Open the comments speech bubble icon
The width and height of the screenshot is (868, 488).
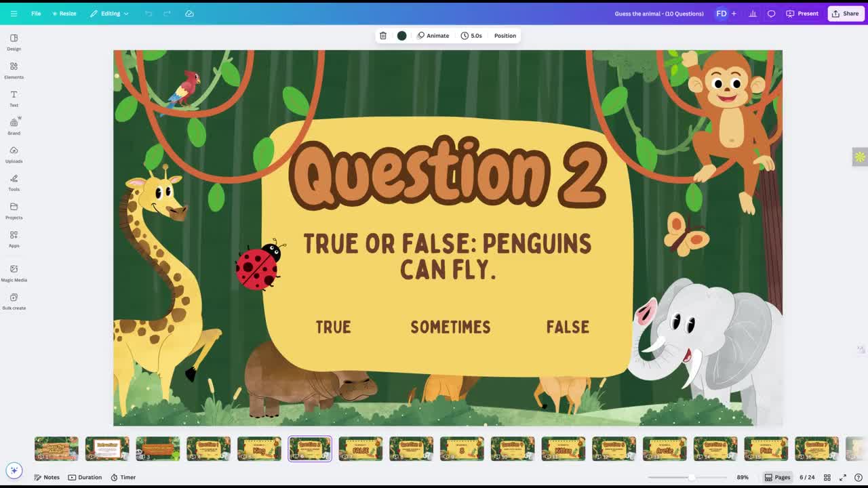pos(771,14)
